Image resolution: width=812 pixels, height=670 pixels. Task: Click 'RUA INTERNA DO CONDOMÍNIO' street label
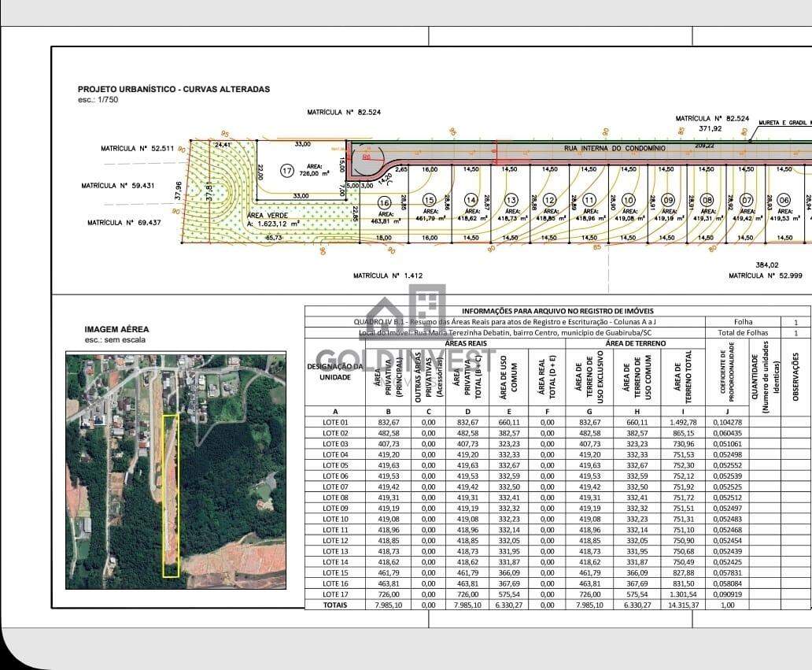[x=615, y=148]
